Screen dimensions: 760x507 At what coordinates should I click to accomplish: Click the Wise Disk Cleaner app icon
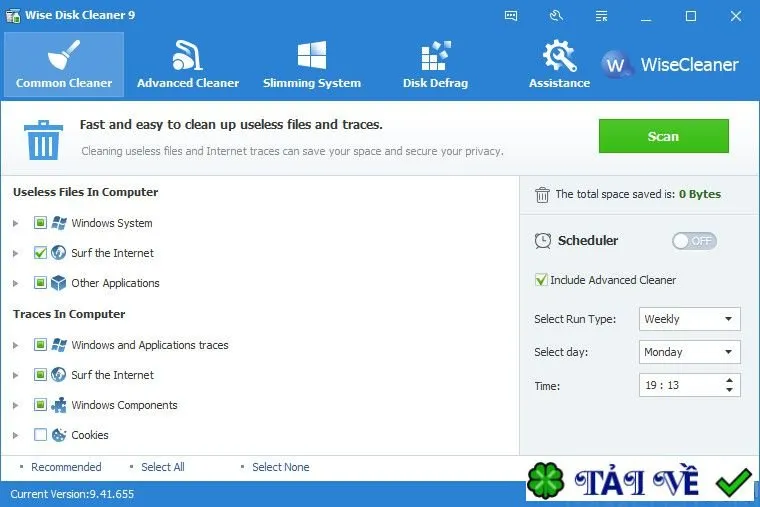[x=13, y=16]
